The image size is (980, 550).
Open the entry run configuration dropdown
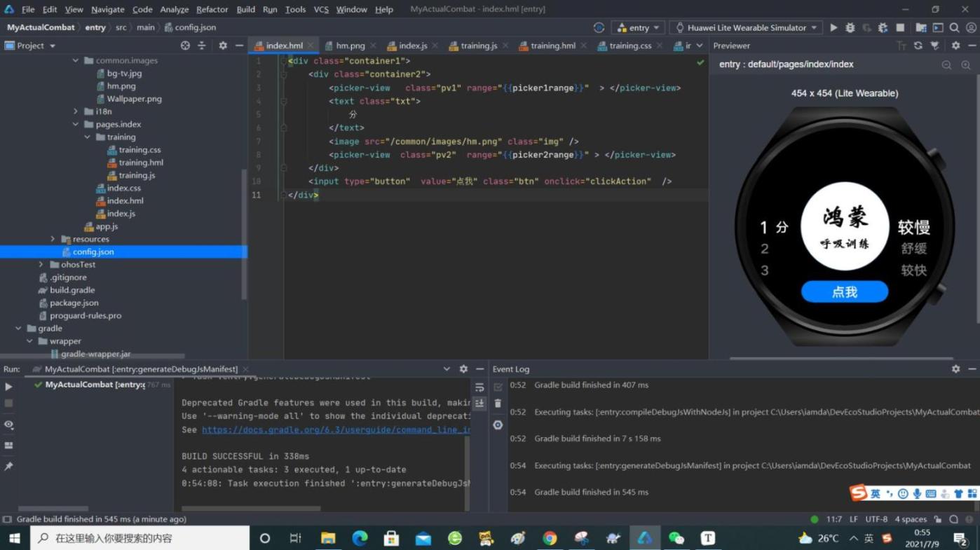tap(639, 28)
